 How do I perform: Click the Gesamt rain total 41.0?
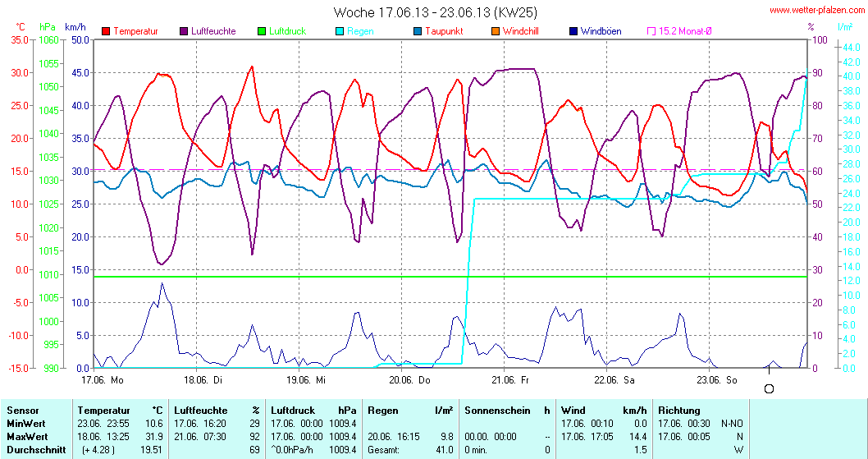tap(445, 450)
